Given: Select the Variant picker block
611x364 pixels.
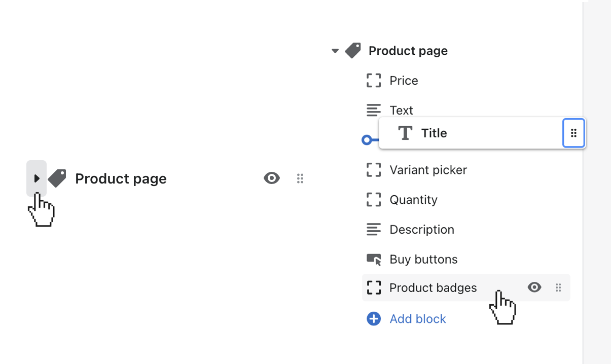Looking at the screenshot, I should (428, 170).
